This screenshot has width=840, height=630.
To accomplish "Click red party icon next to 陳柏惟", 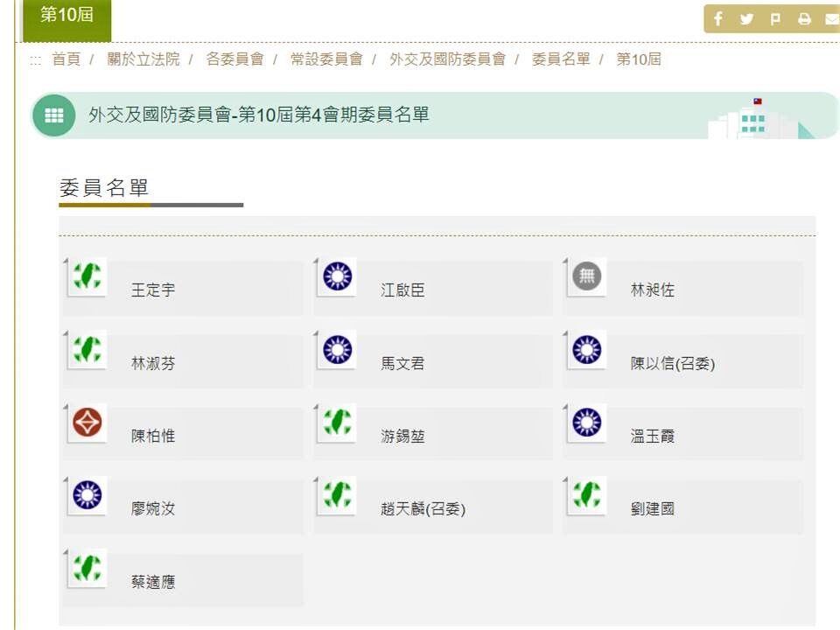I will [x=87, y=422].
